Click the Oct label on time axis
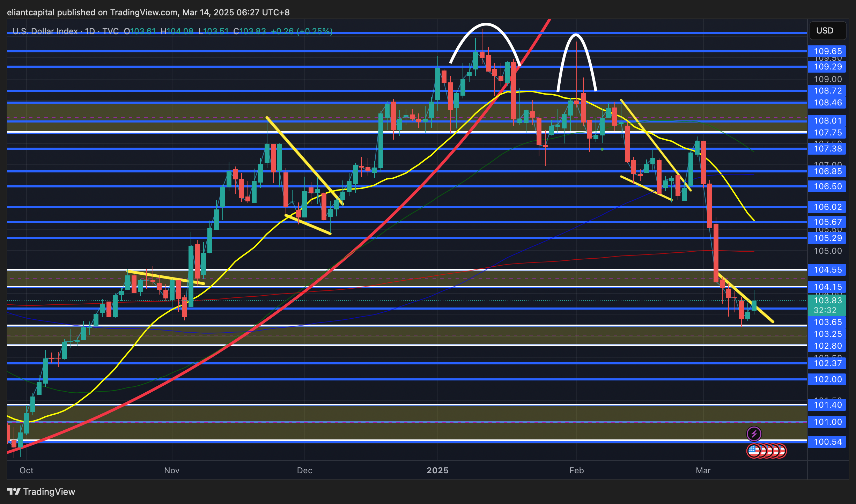The width and height of the screenshot is (856, 504). point(27,470)
